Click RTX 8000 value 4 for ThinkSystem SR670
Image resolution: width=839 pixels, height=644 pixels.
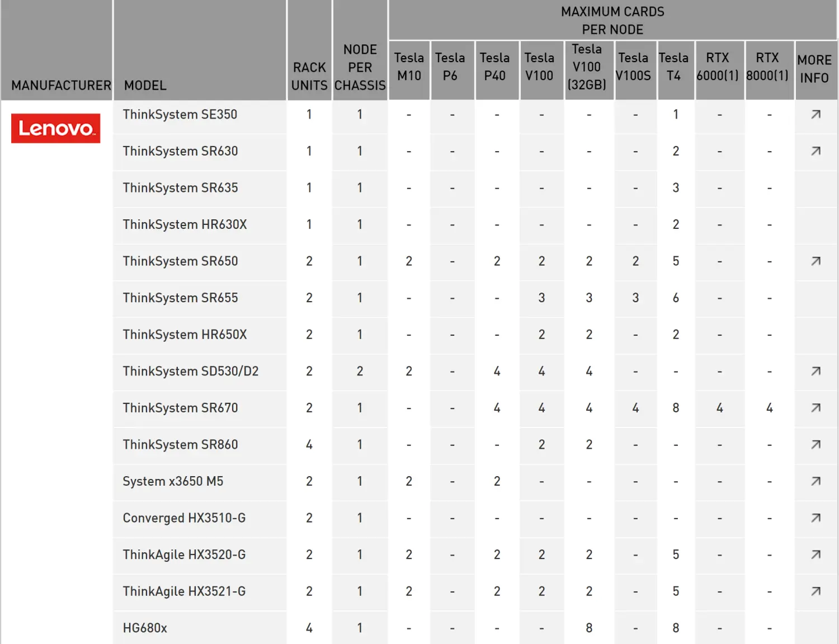(769, 408)
